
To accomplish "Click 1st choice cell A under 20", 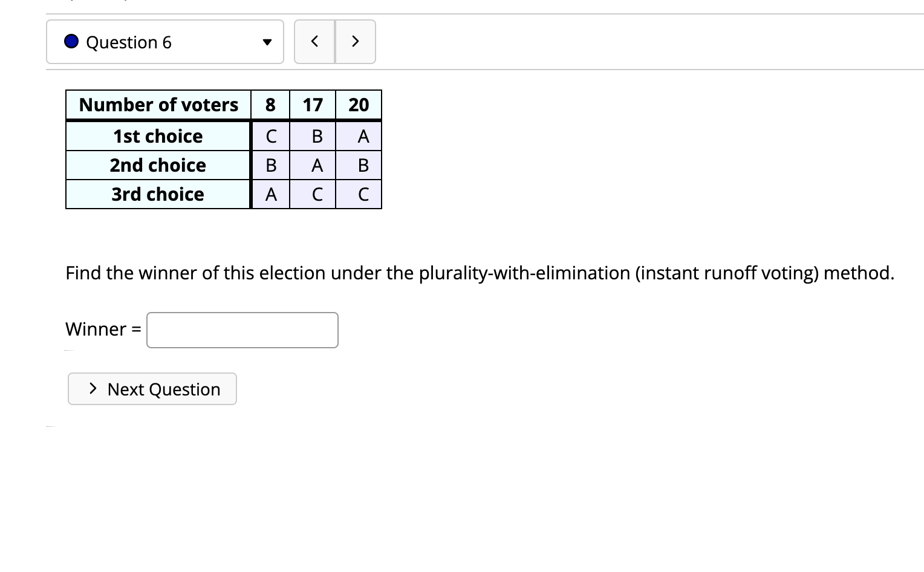I will pos(363,136).
